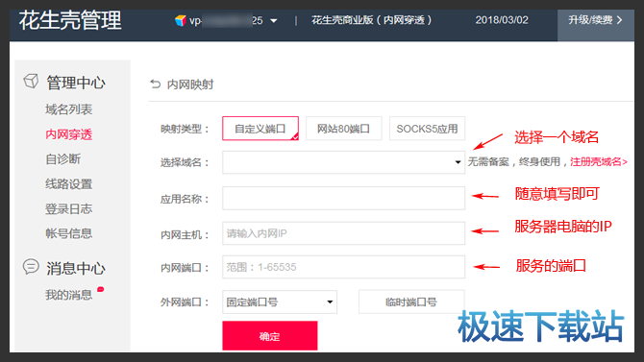
Task: Follow the 注册壳域名 link
Action: click(599, 161)
